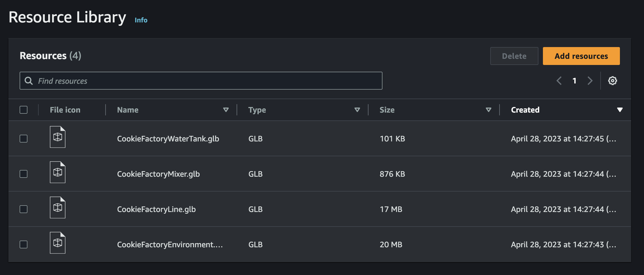644x275 pixels.
Task: Open the table preferences settings gear
Action: point(612,81)
